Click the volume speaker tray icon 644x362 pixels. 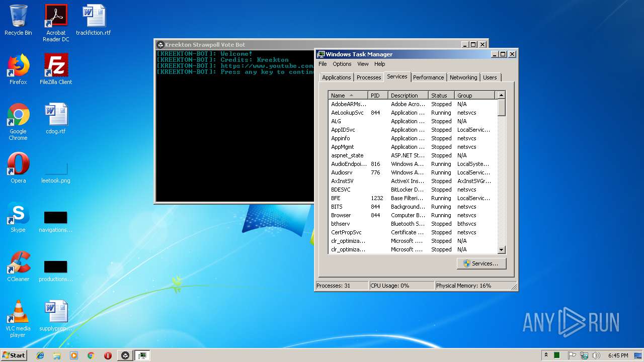pos(596,355)
